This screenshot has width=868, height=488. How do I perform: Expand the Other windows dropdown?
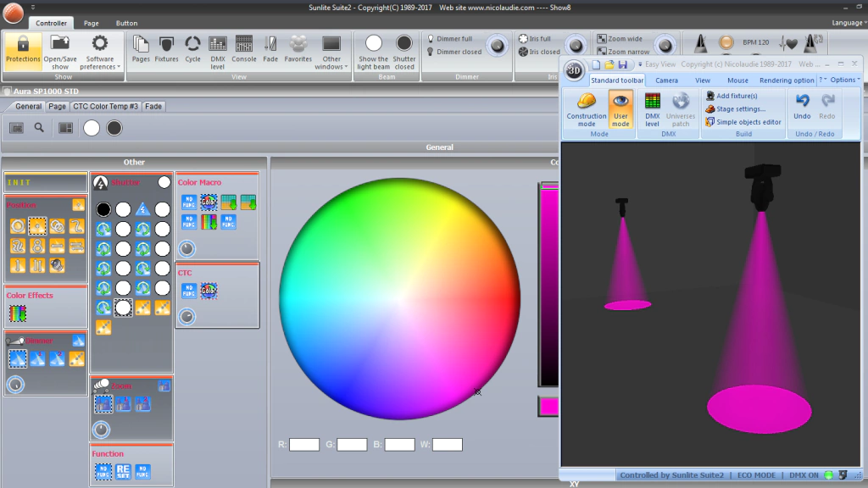[331, 52]
